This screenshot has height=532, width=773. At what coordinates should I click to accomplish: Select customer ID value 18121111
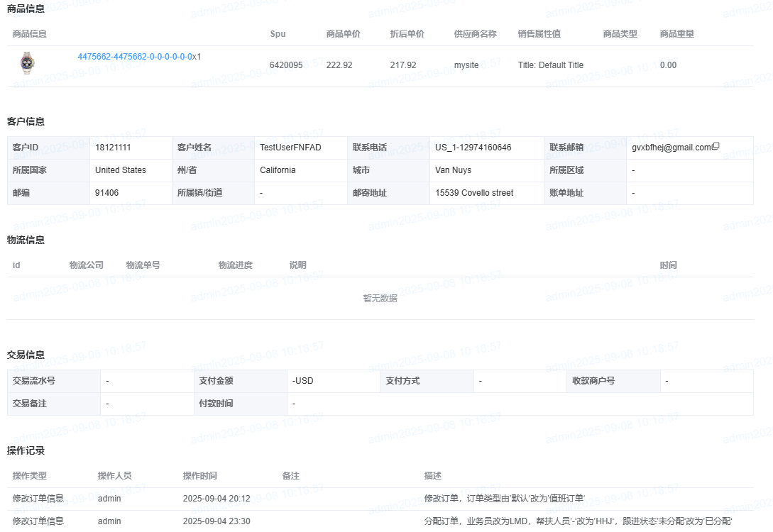[x=113, y=148]
